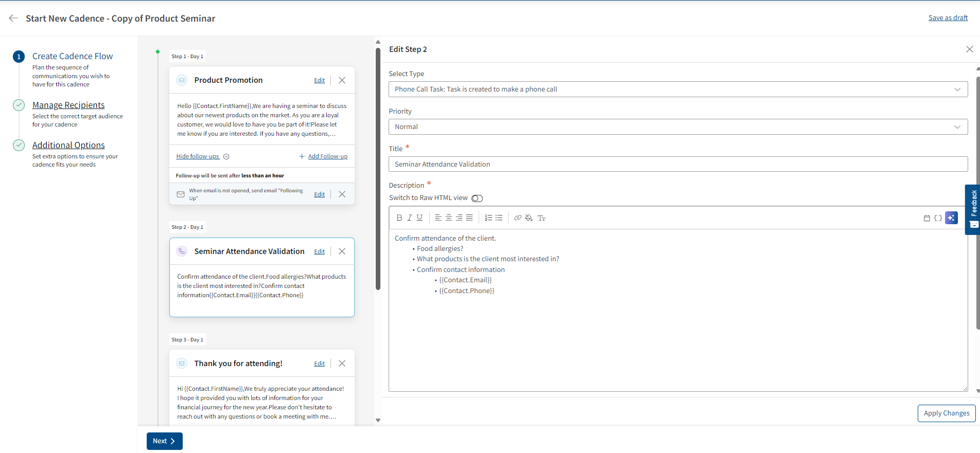Click the Save as draft link
The width and height of the screenshot is (980, 453).
click(948, 18)
